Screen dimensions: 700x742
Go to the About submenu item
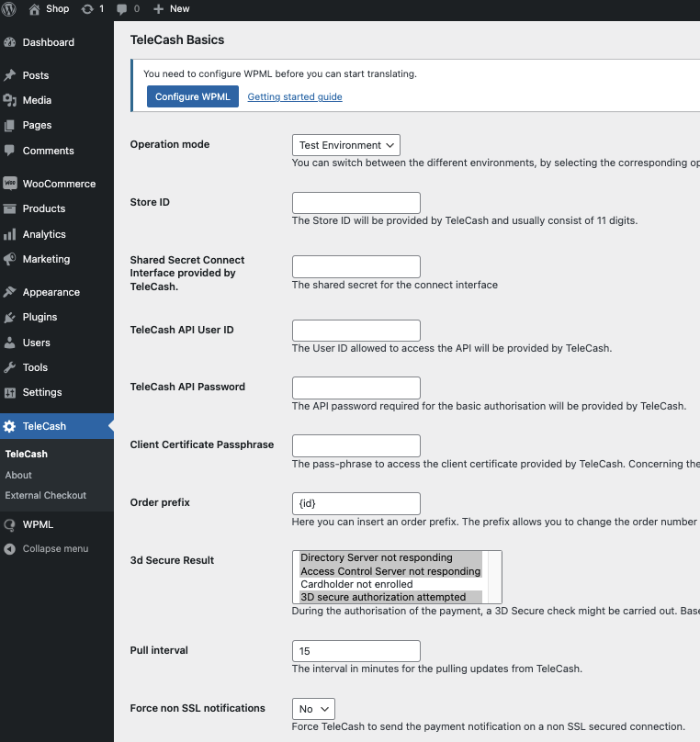coord(18,475)
